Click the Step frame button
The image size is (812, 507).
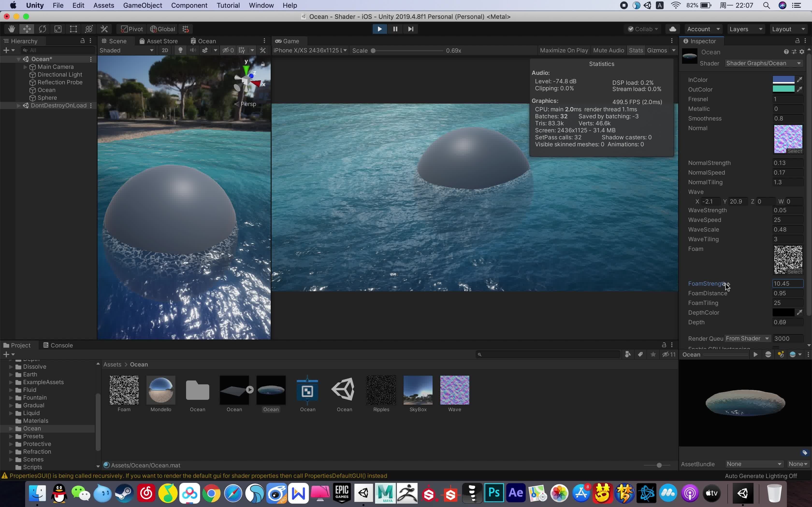pos(410,29)
